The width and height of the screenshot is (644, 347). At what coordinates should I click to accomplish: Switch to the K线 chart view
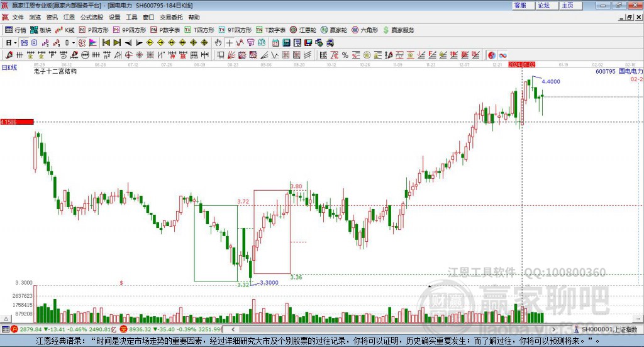click(65, 30)
